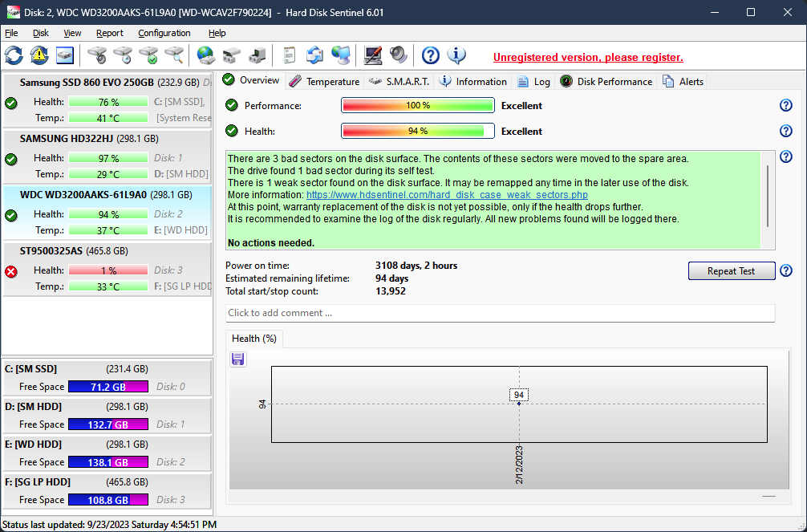Screen dimensions: 807x532
Task: Click the refresh icon with yellow warning triangle
Action: coord(39,55)
